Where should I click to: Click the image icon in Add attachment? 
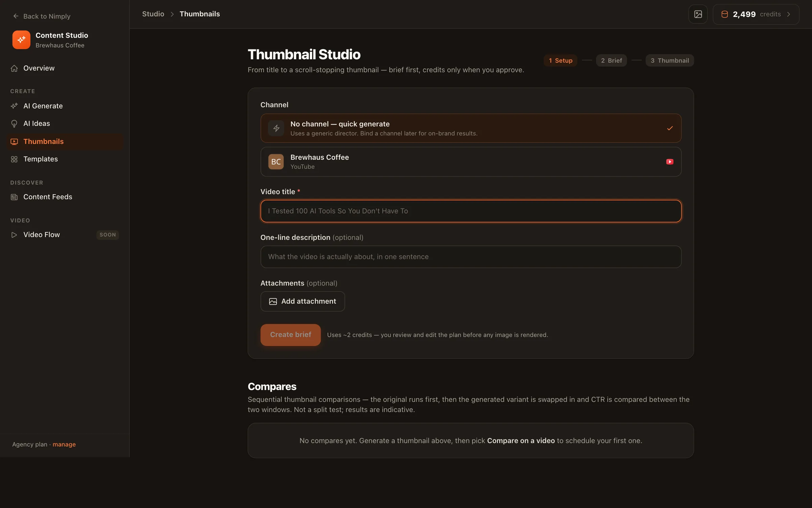point(273,301)
